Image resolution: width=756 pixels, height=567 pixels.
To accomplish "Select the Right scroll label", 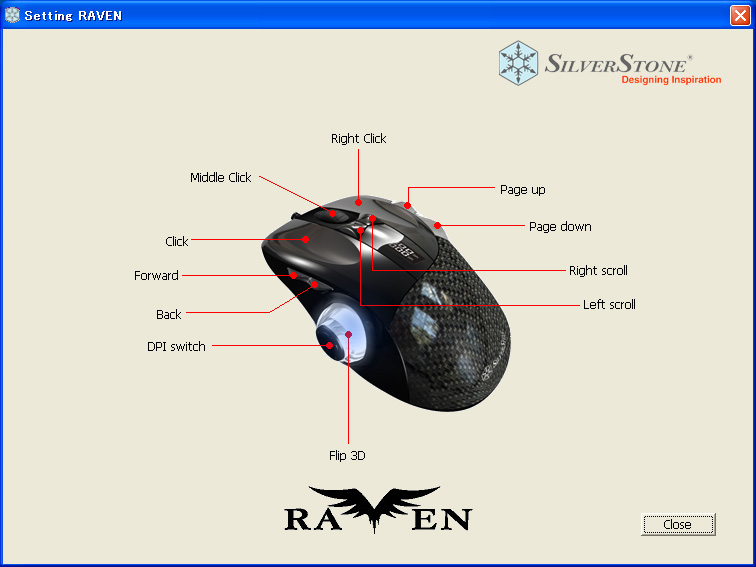I will [x=598, y=270].
